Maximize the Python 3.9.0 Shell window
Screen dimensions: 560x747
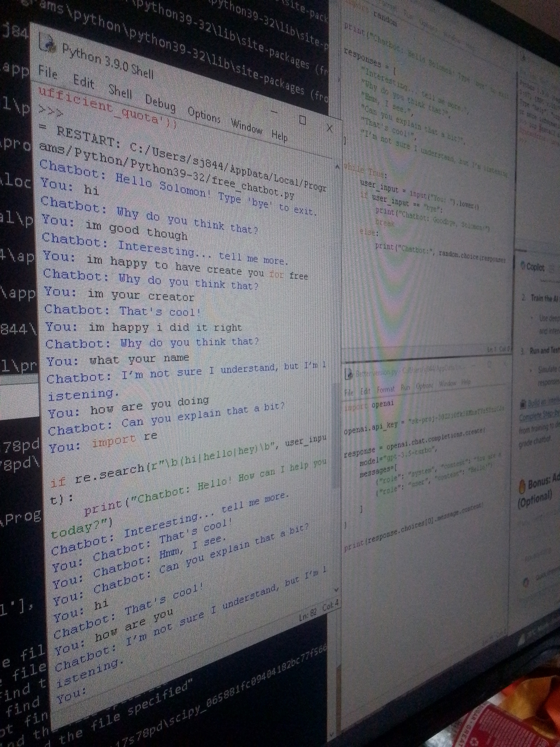pyautogui.click(x=302, y=120)
